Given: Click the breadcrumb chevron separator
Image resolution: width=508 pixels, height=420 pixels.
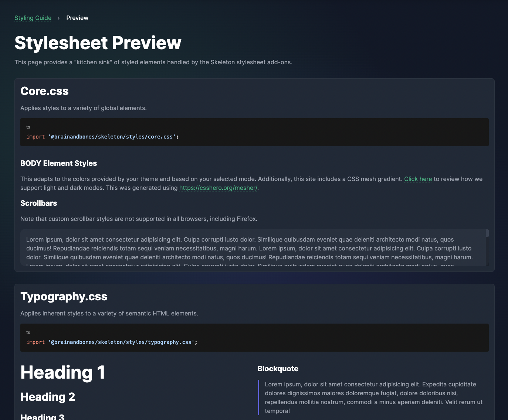Looking at the screenshot, I should coord(58,18).
